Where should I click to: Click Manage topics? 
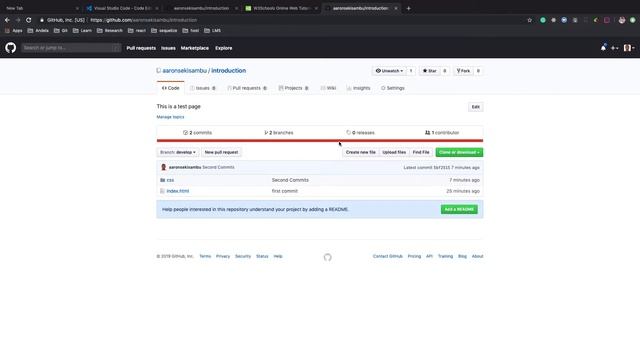click(x=170, y=117)
